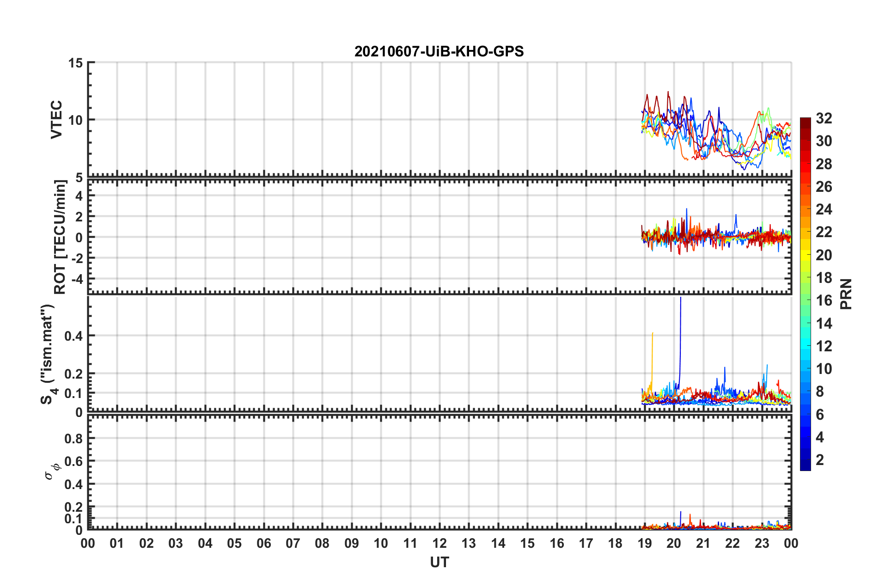Click x-axis tick label 12
The height and width of the screenshot is (588, 879).
pyautogui.click(x=439, y=543)
